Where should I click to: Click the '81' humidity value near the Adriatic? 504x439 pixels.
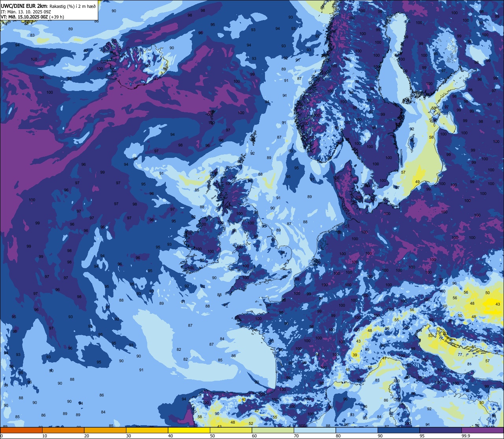point(469,364)
